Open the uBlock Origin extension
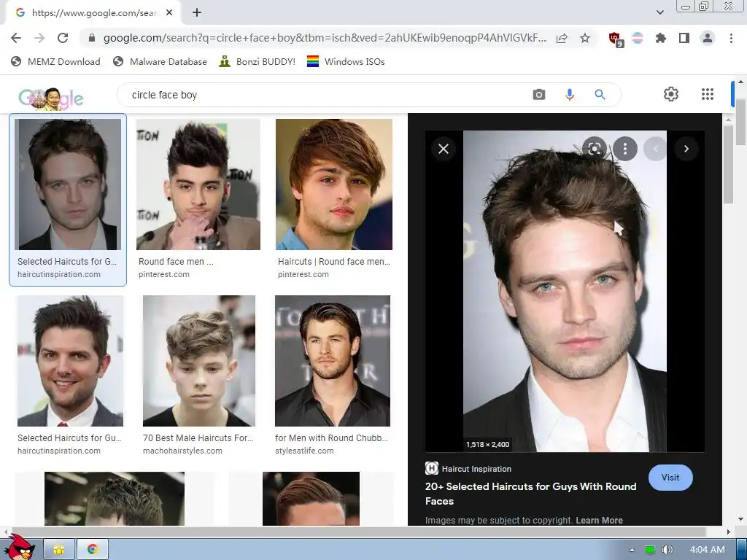This screenshot has height=560, width=747. (x=616, y=39)
